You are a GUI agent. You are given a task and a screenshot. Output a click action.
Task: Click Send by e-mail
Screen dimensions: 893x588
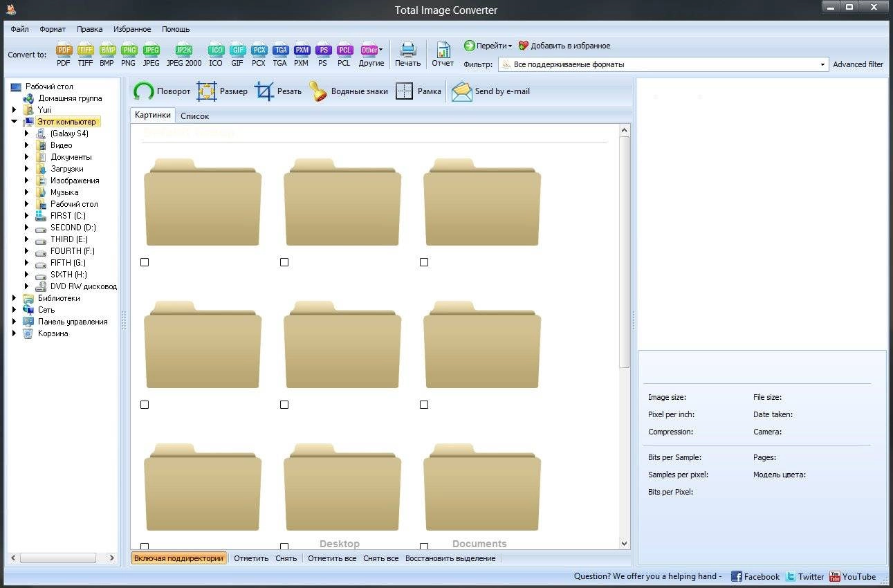[x=491, y=91]
